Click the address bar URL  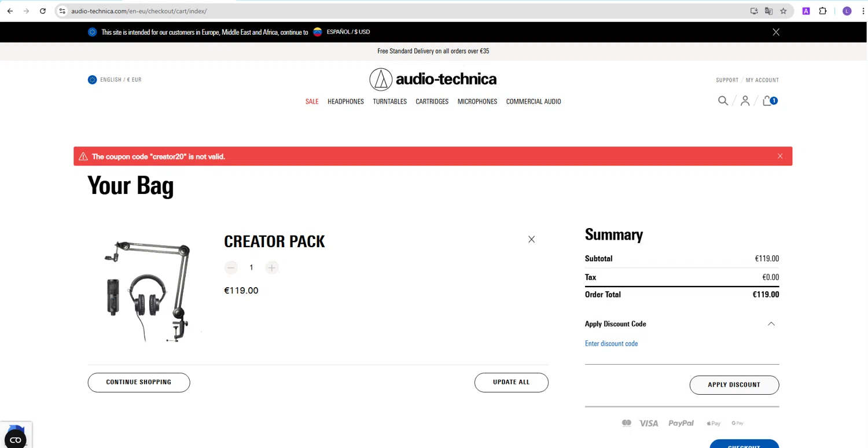[x=139, y=11]
